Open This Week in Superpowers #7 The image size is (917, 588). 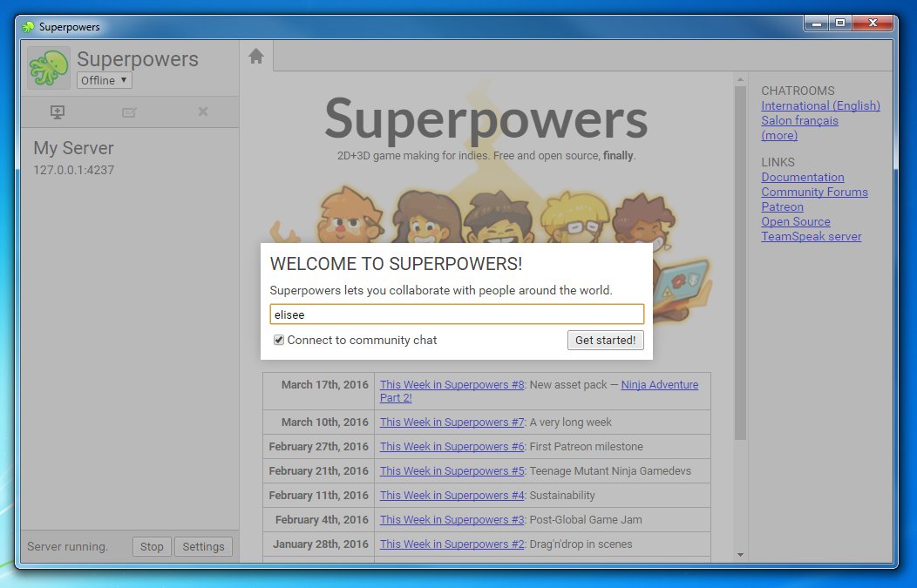452,422
